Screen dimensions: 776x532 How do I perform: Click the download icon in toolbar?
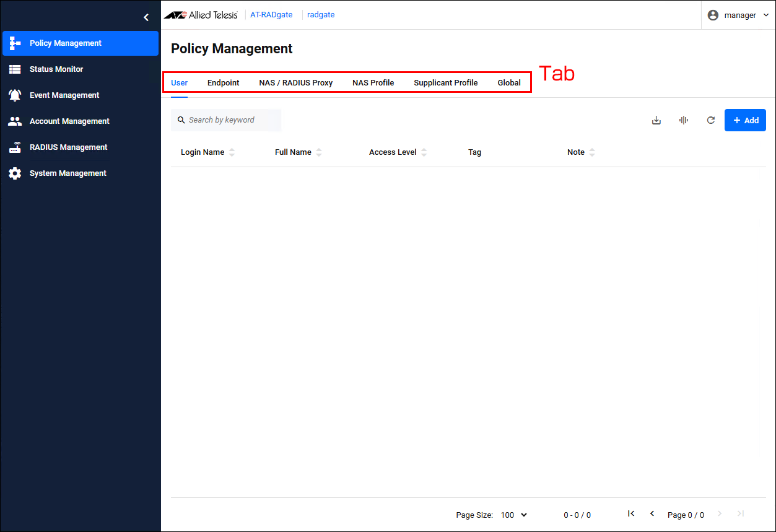click(x=656, y=120)
